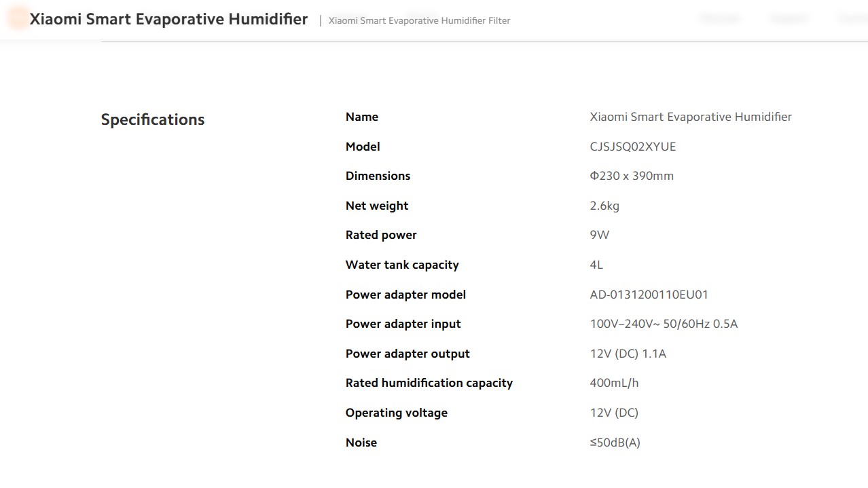Select the value Φ230 x 390mm
The width and height of the screenshot is (868, 488).
632,176
